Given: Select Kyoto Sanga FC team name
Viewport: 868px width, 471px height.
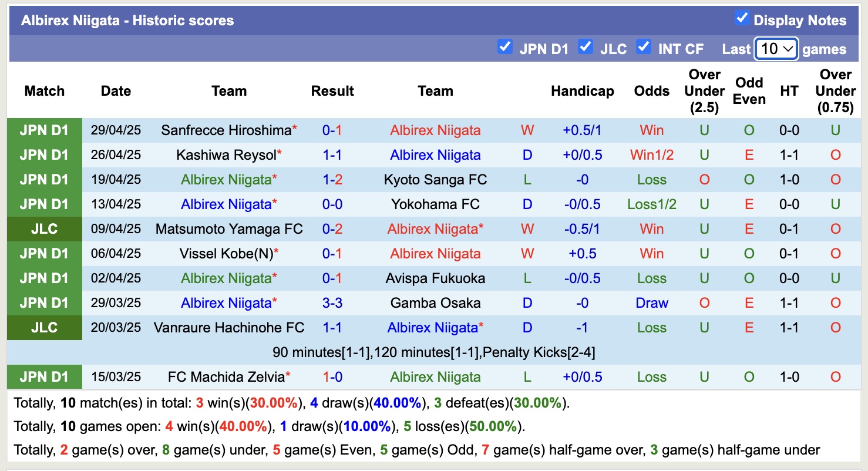Looking at the screenshot, I should [435, 180].
